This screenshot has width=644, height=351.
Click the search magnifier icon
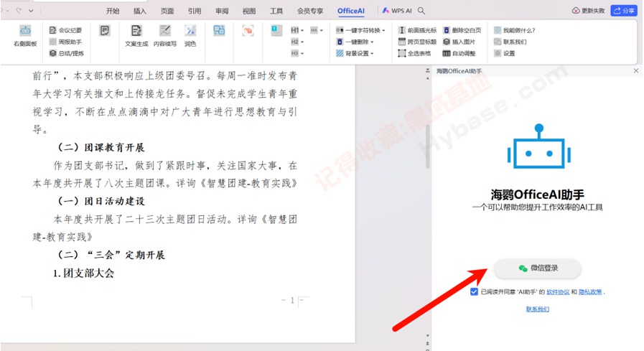pyautogui.click(x=421, y=11)
